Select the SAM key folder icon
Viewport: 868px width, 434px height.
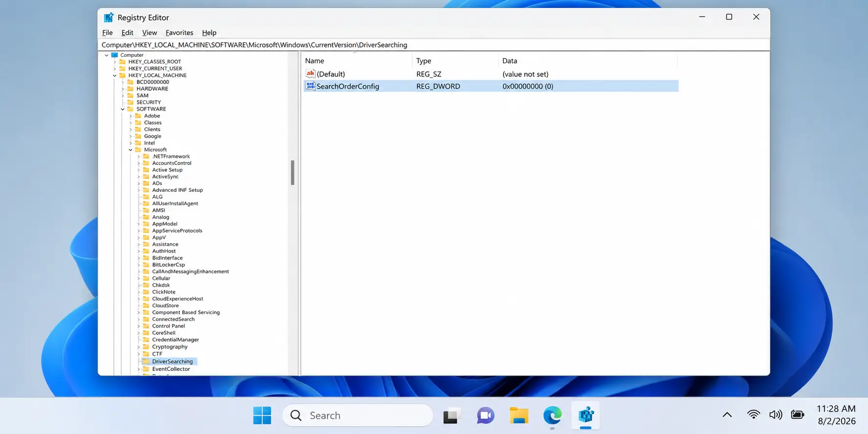coord(130,95)
